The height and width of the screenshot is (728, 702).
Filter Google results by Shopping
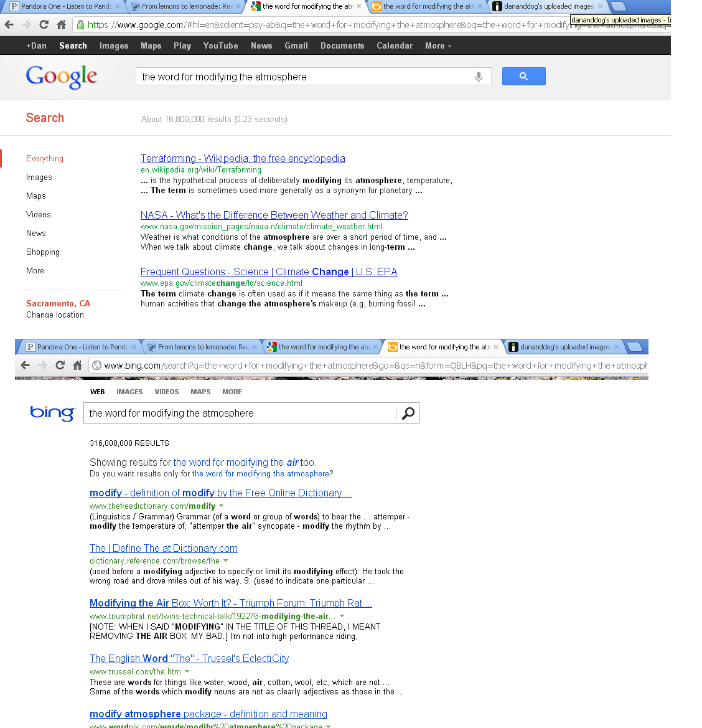[x=43, y=252]
